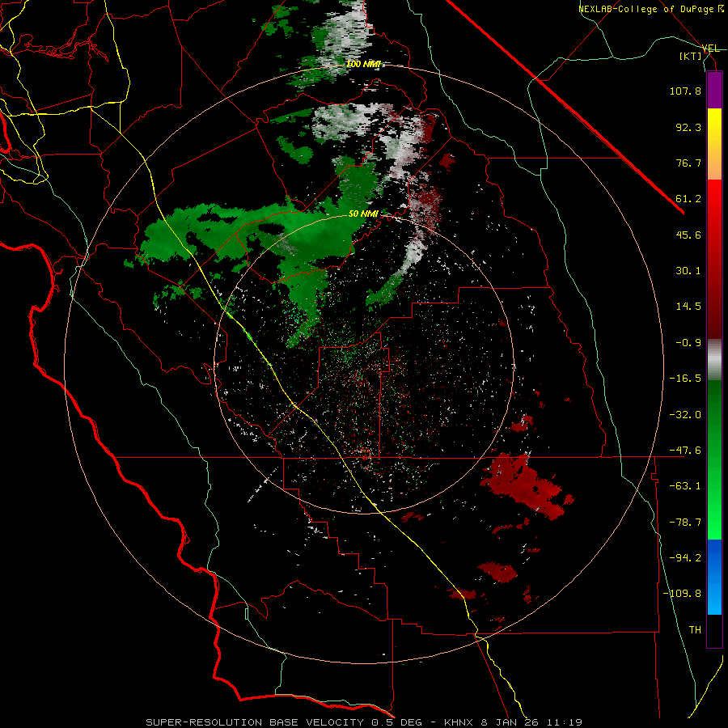Click the -47.6 scale value

tap(685, 451)
